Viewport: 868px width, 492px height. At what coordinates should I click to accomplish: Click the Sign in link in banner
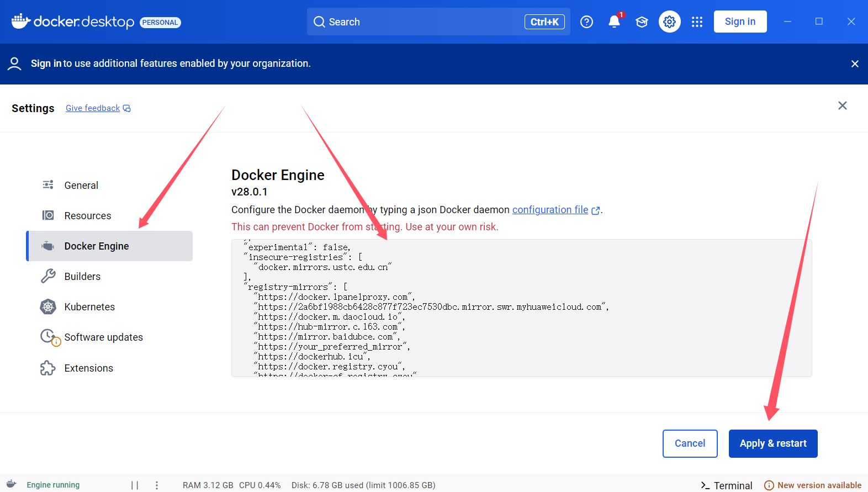(x=46, y=64)
